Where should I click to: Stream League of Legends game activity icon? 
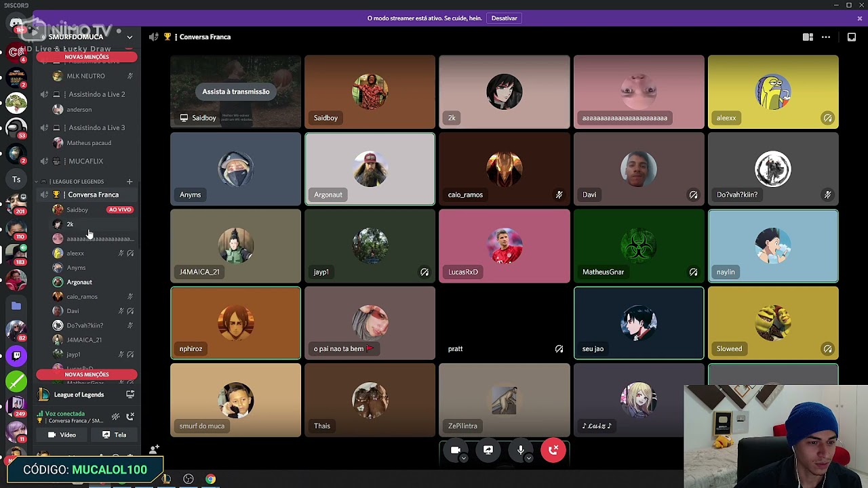click(130, 394)
